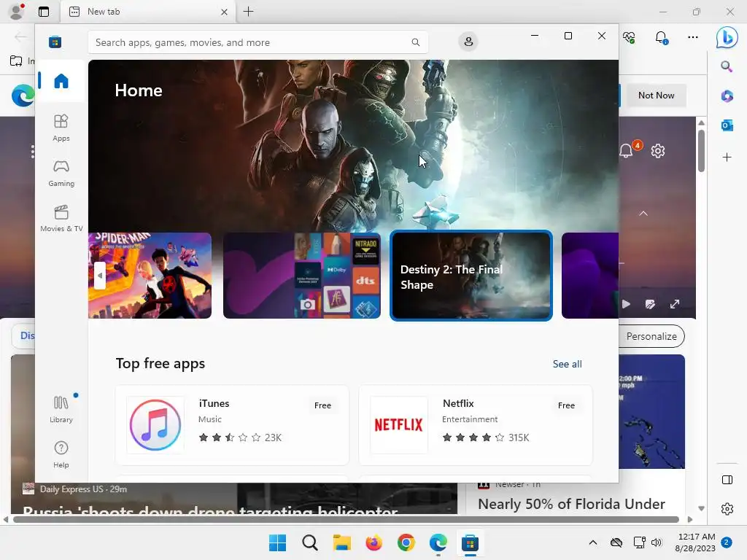The width and height of the screenshot is (747, 560).
Task: Click Personalize button in Edge page
Action: tap(651, 336)
